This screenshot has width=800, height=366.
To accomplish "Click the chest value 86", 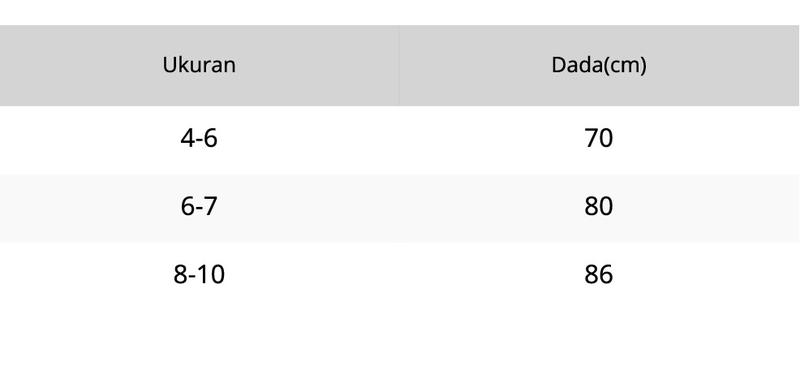I will click(598, 275).
